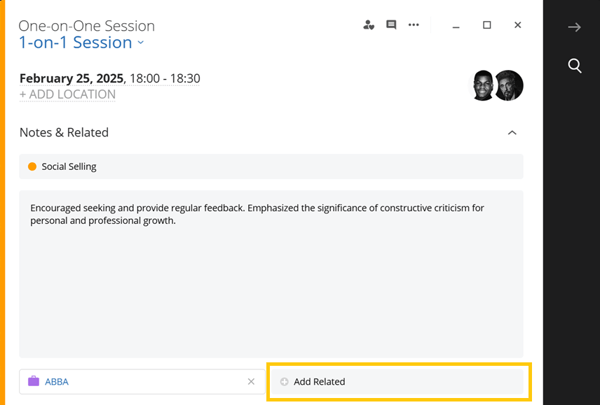Click the + ADD LOCATION link
Screen dimensions: 600x405
tap(67, 94)
